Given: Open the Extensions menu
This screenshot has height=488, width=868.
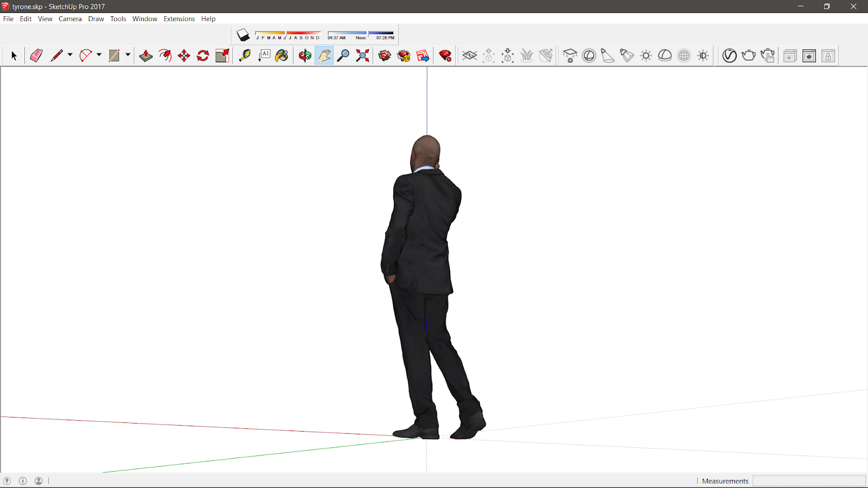Looking at the screenshot, I should 179,18.
